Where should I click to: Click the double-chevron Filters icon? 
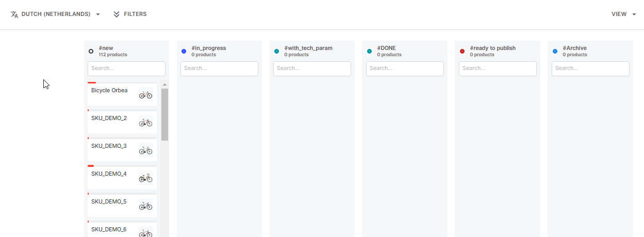117,14
